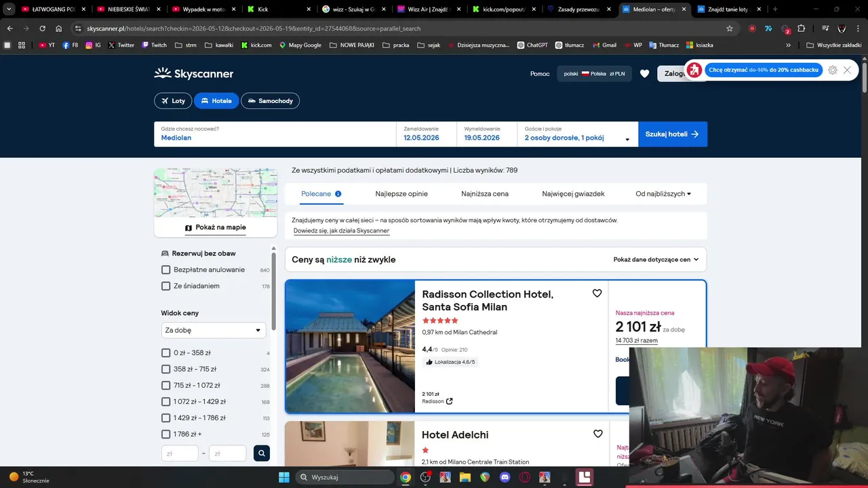This screenshot has height=488, width=868.
Task: Bookmark this page with the star icon
Action: coord(730,28)
